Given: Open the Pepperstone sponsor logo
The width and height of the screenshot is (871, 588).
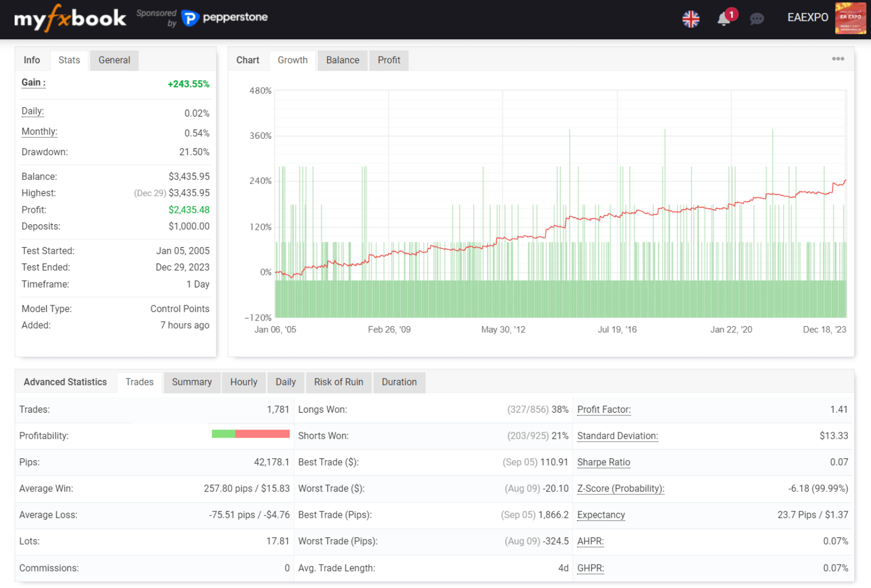Looking at the screenshot, I should point(224,18).
